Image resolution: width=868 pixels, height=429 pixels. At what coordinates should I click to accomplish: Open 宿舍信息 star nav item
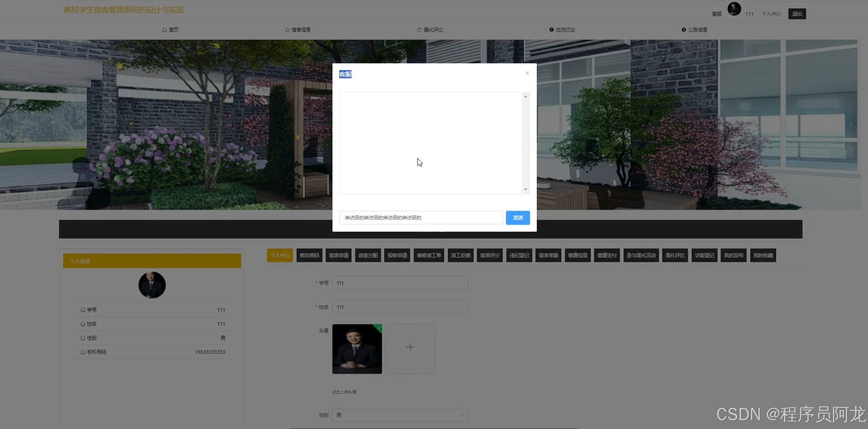[x=298, y=30]
